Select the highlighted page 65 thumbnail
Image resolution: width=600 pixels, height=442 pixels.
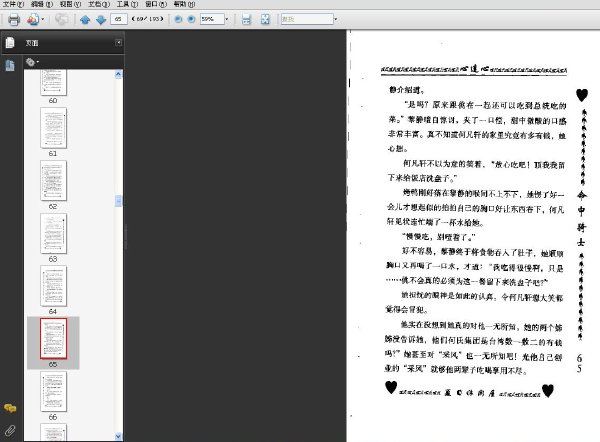pyautogui.click(x=53, y=339)
